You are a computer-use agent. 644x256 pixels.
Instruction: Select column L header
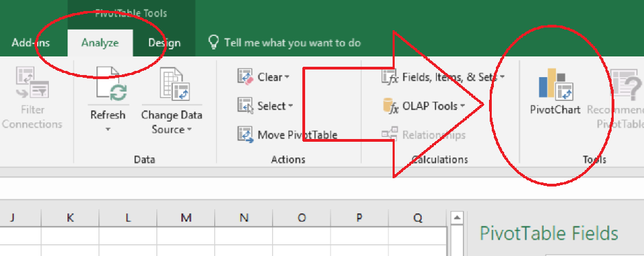pyautogui.click(x=128, y=218)
